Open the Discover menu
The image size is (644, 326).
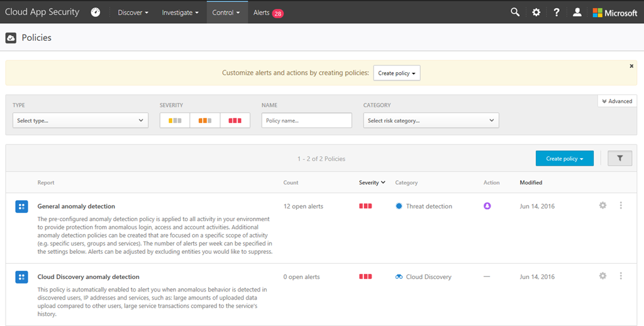[133, 13]
